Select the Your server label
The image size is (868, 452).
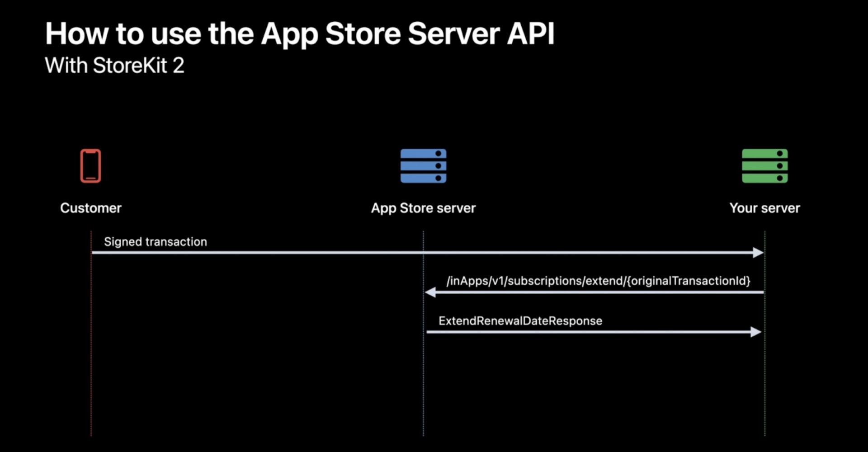click(765, 208)
